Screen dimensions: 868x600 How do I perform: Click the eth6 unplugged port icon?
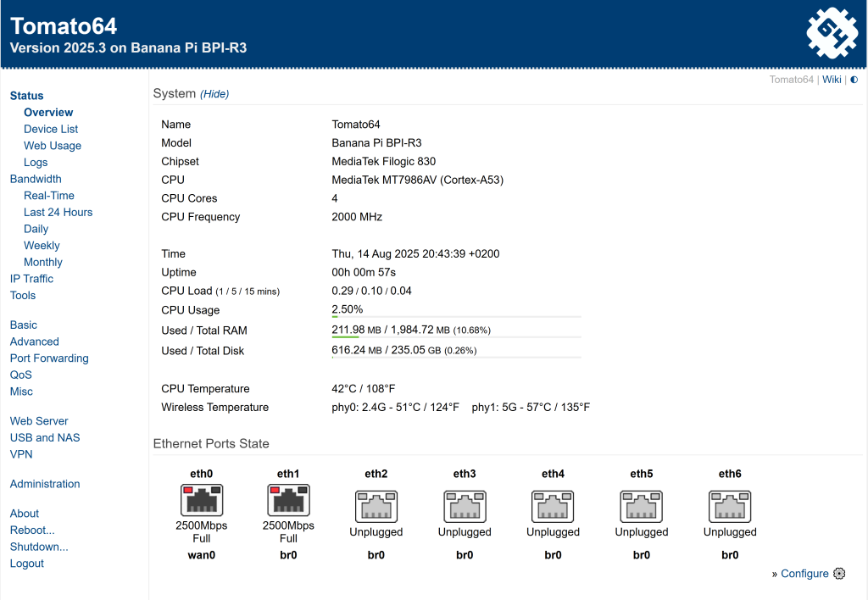730,507
